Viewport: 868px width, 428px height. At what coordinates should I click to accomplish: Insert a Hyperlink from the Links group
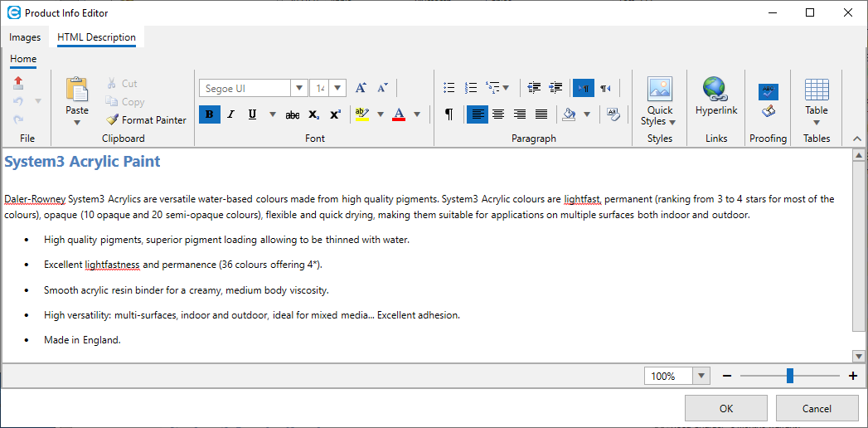pos(715,98)
